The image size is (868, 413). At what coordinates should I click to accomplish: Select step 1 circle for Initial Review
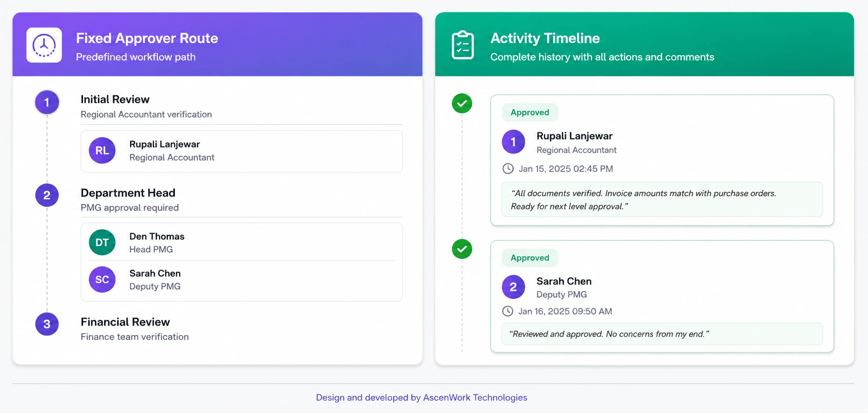(47, 102)
